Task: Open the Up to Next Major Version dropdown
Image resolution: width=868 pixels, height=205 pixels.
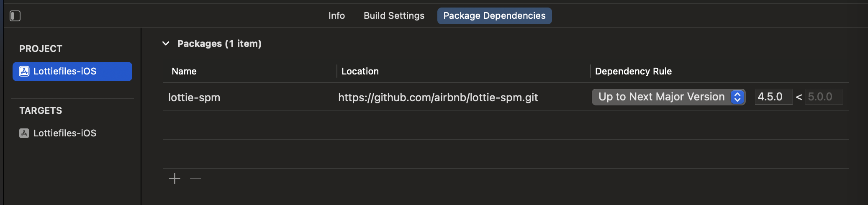Action: (668, 97)
